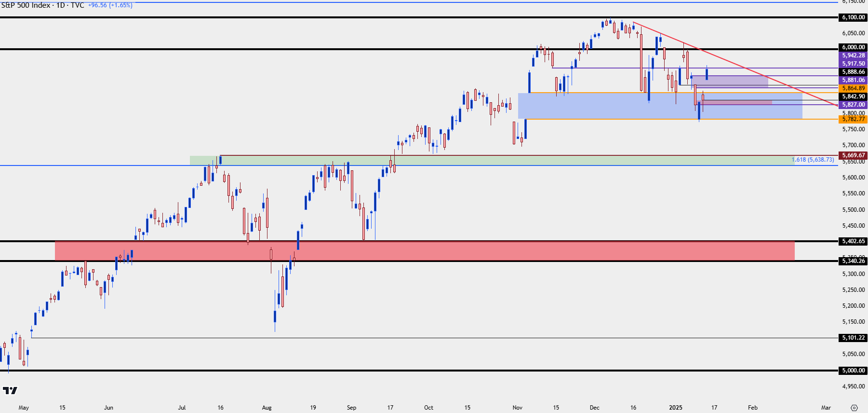This screenshot has height=413, width=868.
Task: Click the 5,000.00 price label
Action: coord(854,371)
